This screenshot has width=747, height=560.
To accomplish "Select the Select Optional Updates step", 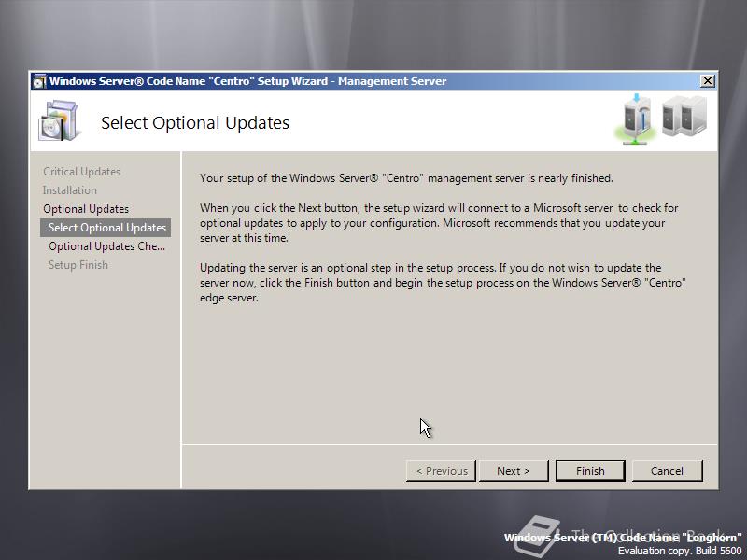I will (x=106, y=228).
